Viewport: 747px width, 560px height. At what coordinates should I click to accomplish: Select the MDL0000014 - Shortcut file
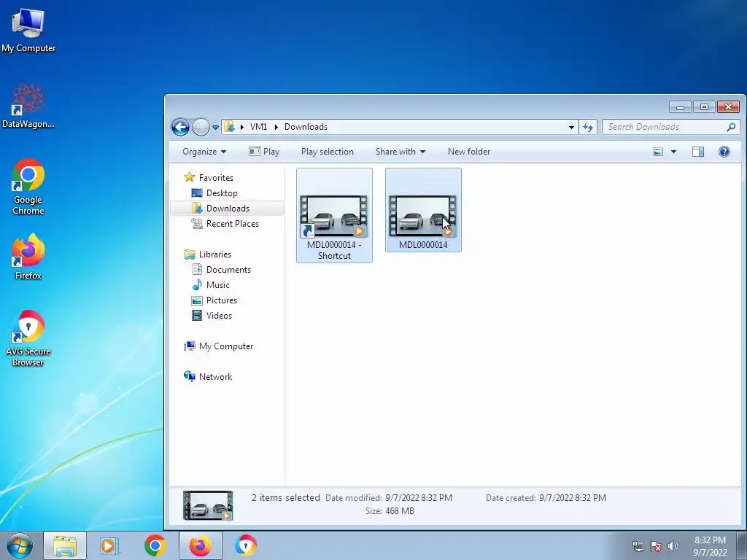pyautogui.click(x=334, y=215)
